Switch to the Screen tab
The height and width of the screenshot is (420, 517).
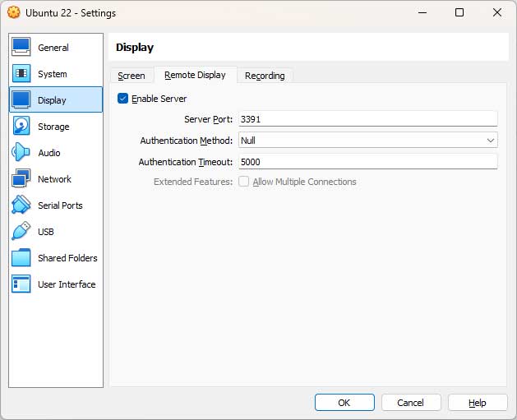[132, 76]
